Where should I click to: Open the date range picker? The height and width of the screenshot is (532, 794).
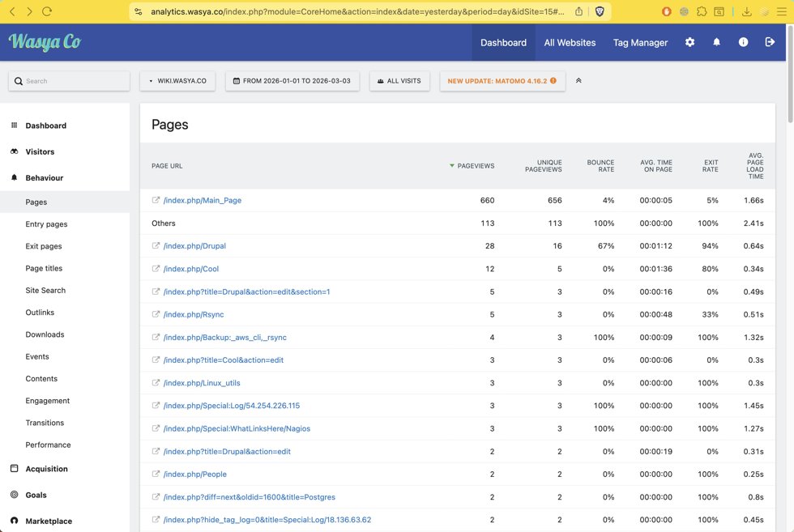point(292,81)
